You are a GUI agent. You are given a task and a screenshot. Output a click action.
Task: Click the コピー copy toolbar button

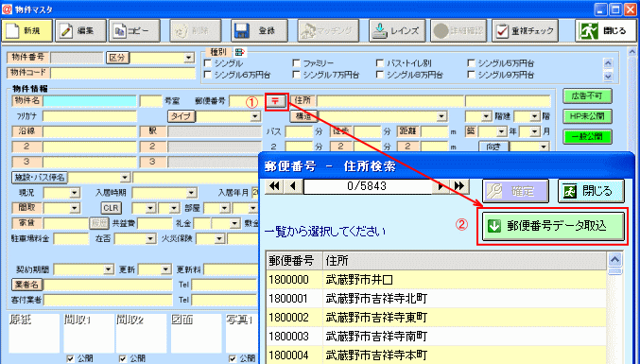point(134,30)
